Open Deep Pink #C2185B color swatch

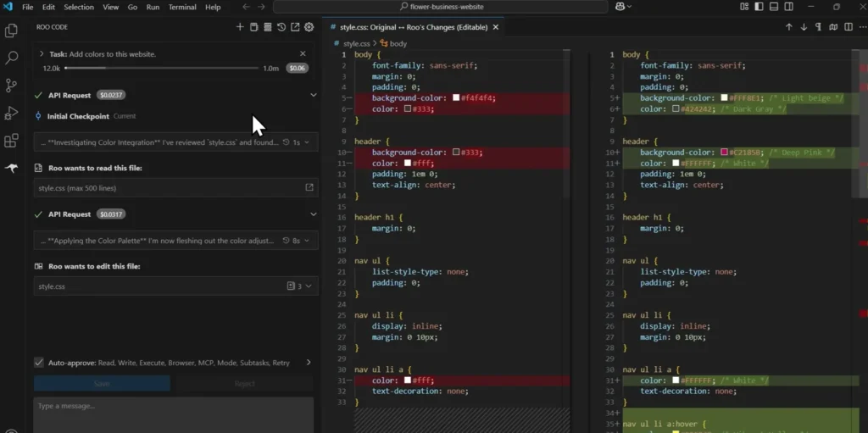[x=724, y=153]
